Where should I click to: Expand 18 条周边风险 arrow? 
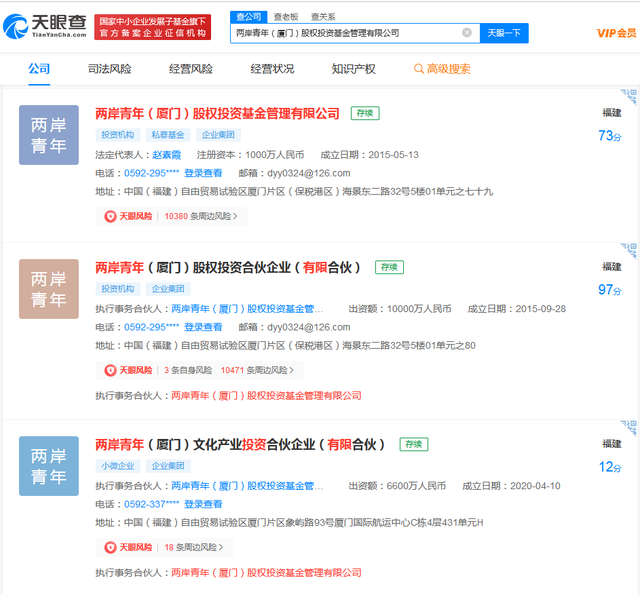pos(221,547)
